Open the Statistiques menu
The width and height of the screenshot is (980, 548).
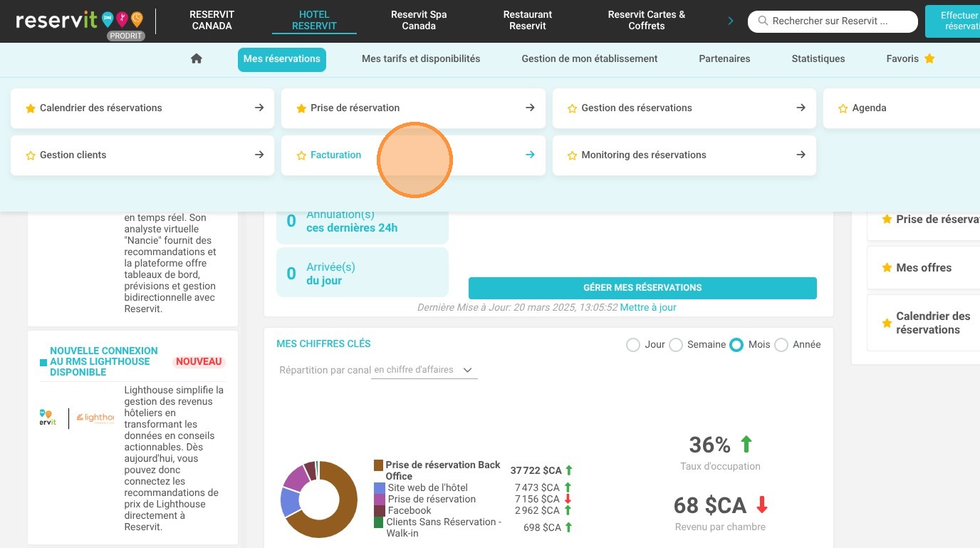818,59
